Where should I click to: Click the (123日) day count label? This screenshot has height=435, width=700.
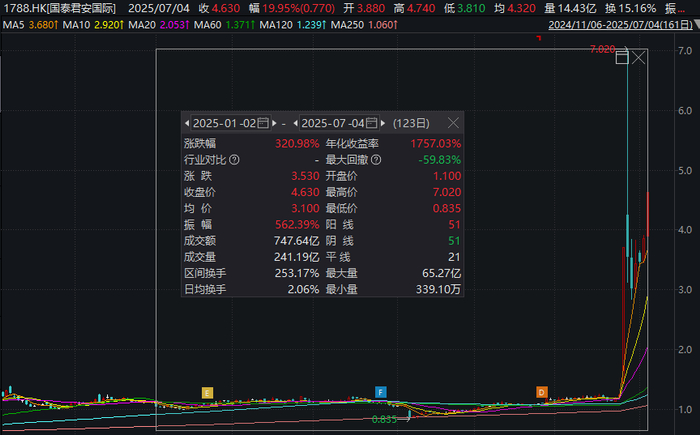411,123
